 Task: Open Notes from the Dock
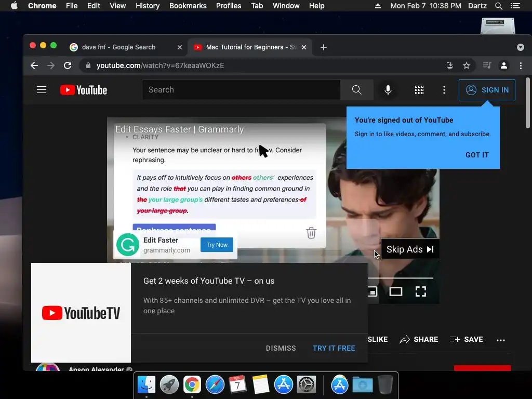261,385
